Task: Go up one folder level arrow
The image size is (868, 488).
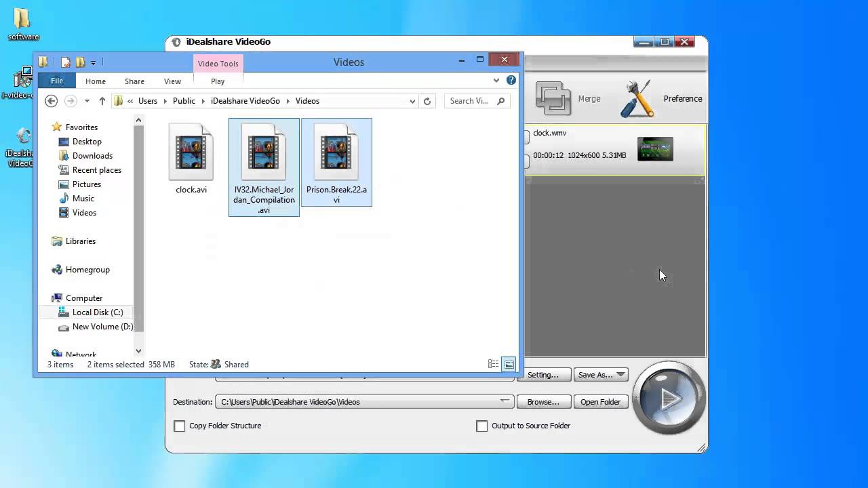Action: 102,101
